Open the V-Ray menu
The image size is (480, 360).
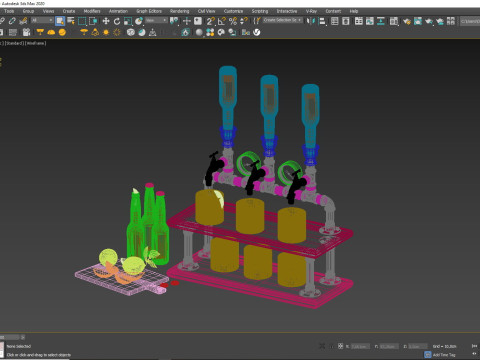(311, 11)
